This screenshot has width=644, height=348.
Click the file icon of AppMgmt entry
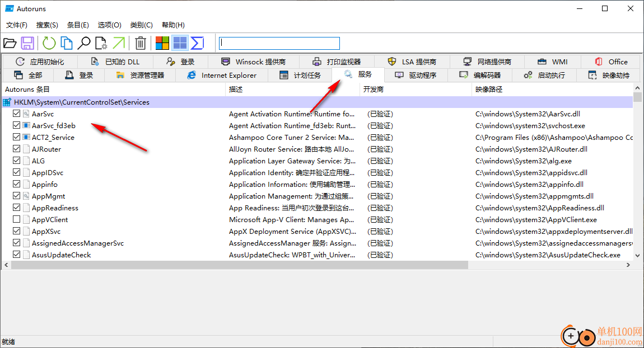(x=26, y=196)
